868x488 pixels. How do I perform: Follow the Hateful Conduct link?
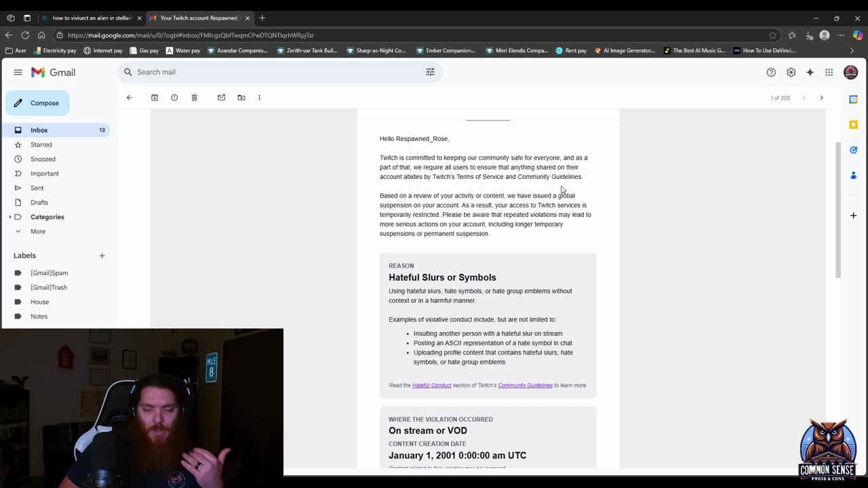point(431,385)
